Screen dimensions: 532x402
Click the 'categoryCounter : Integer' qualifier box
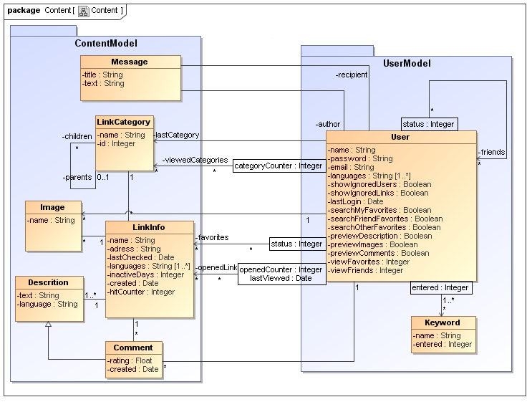pyautogui.click(x=279, y=166)
